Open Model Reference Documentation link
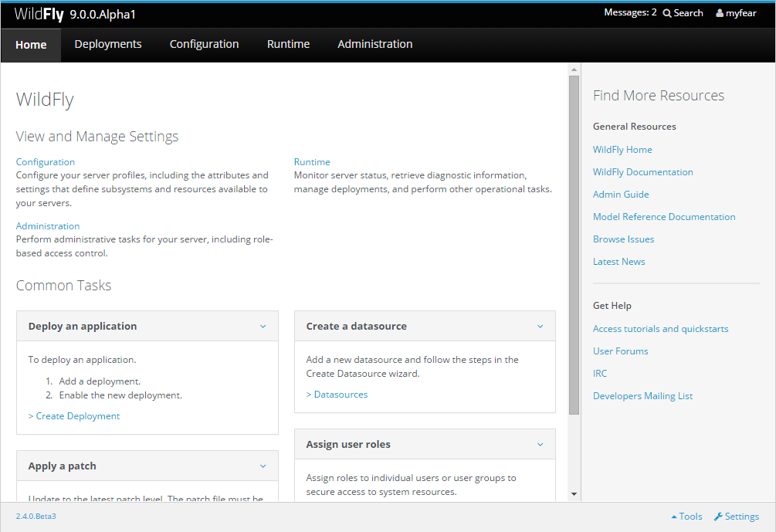 (664, 217)
